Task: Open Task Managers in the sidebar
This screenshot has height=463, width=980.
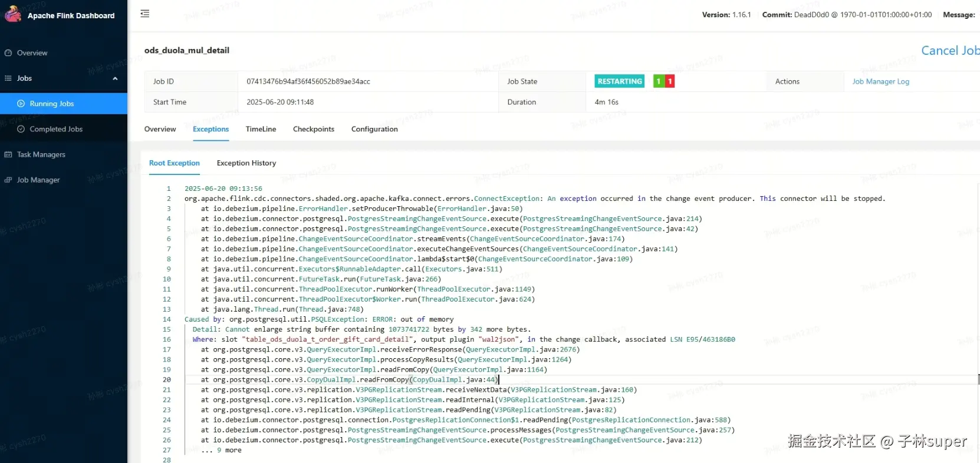Action: (x=64, y=154)
